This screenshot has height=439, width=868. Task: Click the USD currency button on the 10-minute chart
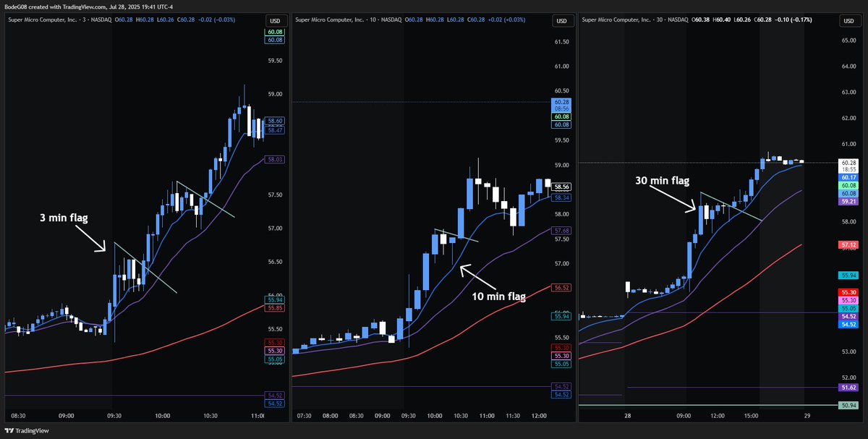(x=563, y=21)
